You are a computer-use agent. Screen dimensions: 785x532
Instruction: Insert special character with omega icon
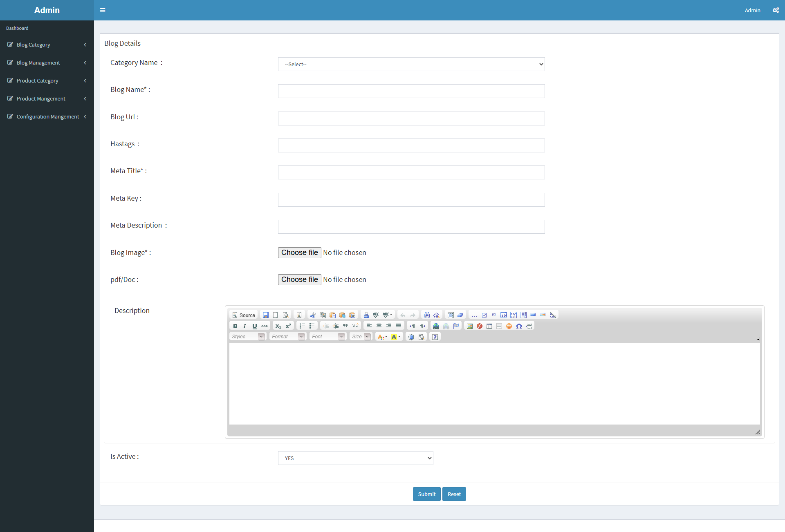(519, 326)
